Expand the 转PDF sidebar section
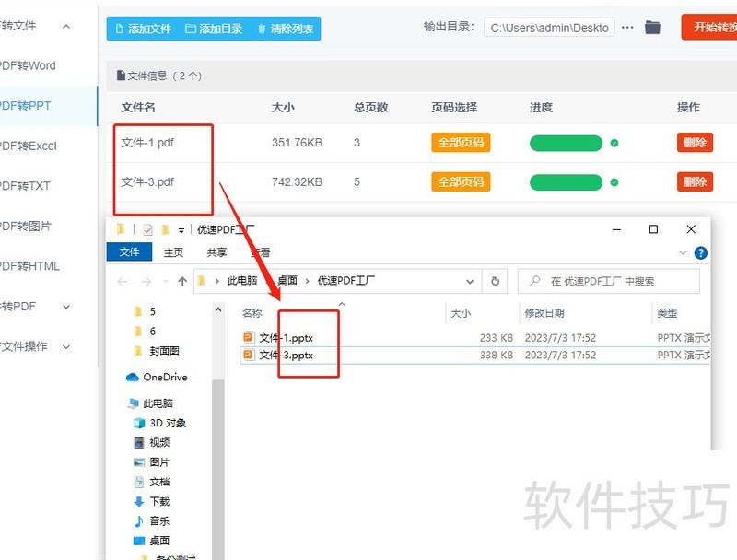737x560 pixels. pyautogui.click(x=64, y=307)
